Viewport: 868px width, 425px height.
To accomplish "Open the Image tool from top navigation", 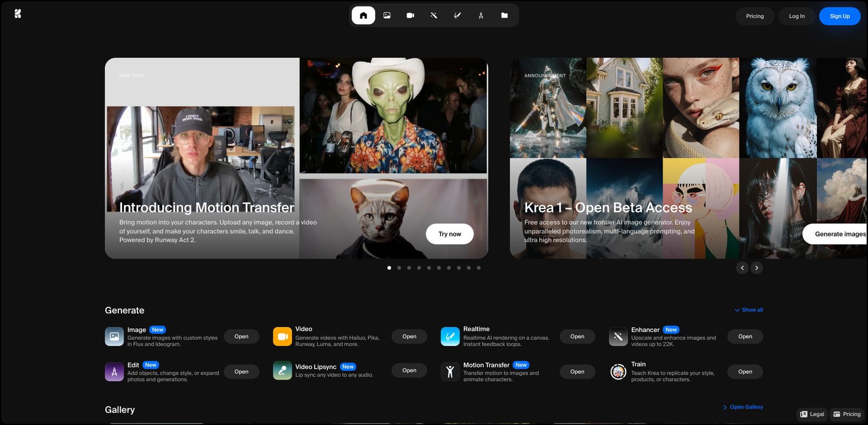I will coord(387,16).
